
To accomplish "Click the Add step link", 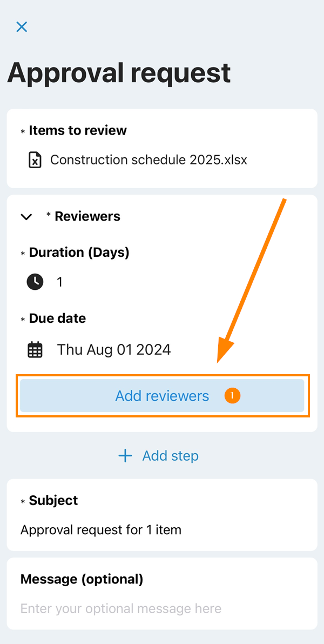I will coord(170,456).
